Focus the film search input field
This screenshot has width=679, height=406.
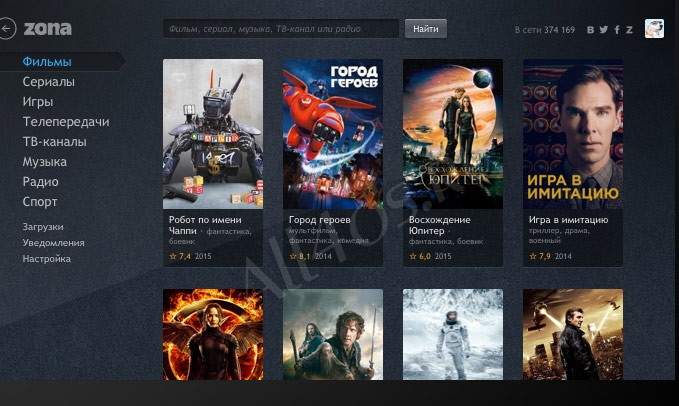pyautogui.click(x=281, y=29)
